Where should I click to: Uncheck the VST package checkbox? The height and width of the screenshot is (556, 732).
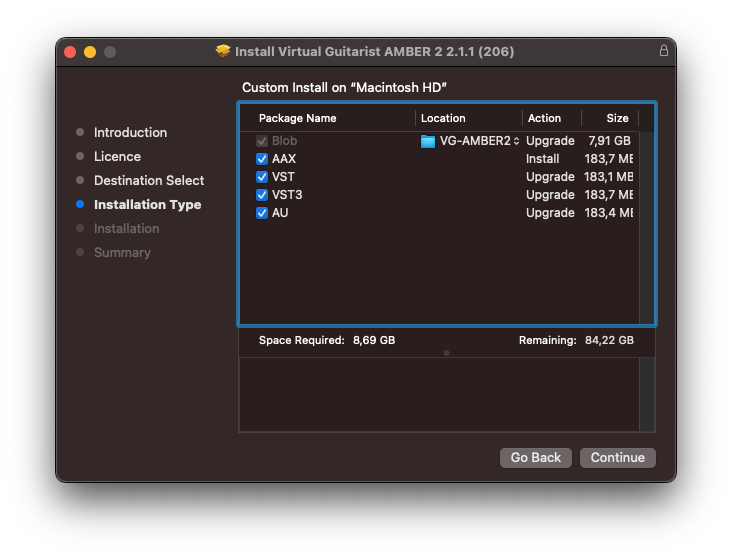pyautogui.click(x=262, y=177)
